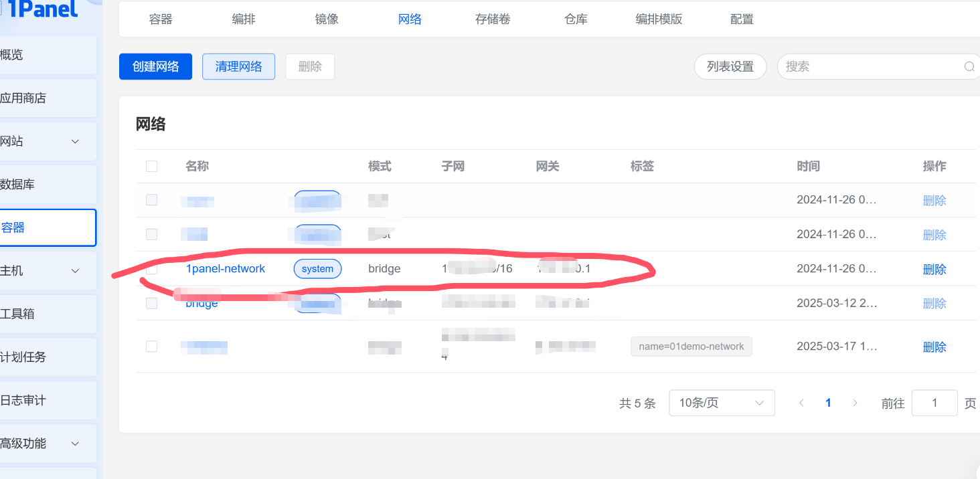Image resolution: width=980 pixels, height=479 pixels.
Task: Switch to the 镜像 tab
Action: (x=327, y=19)
